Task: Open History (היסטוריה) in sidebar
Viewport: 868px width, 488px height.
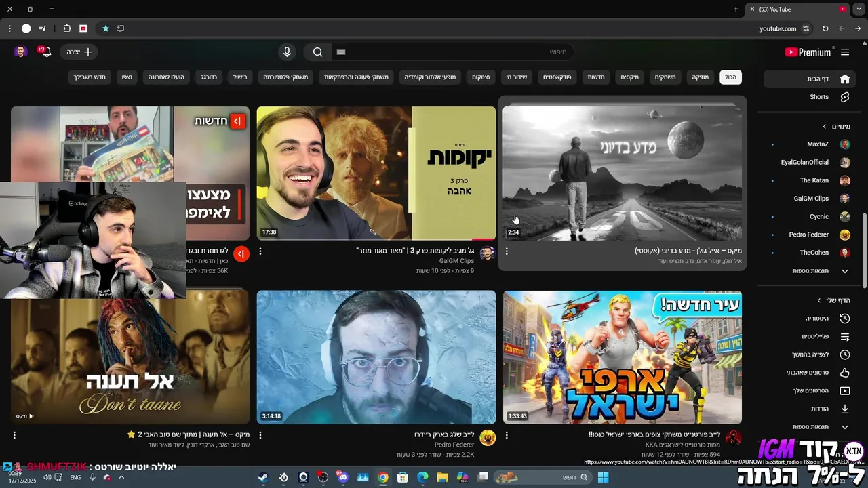Action: [x=811, y=318]
